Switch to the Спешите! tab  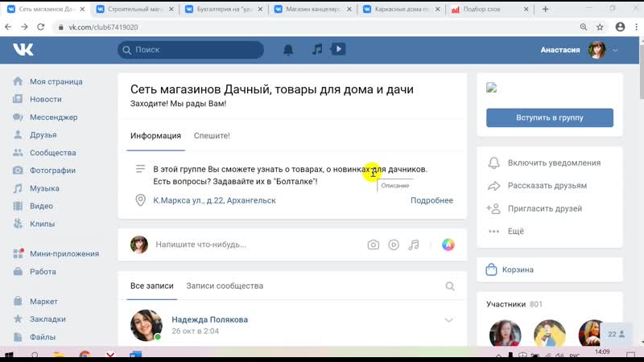[212, 136]
